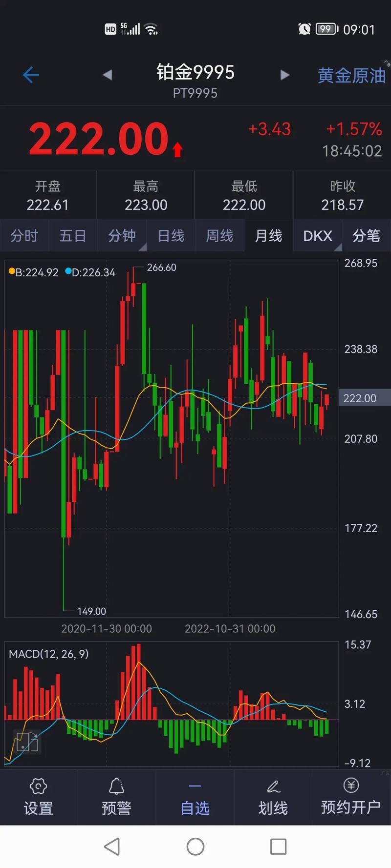Go to next instrument with right triangle

[x=284, y=75]
